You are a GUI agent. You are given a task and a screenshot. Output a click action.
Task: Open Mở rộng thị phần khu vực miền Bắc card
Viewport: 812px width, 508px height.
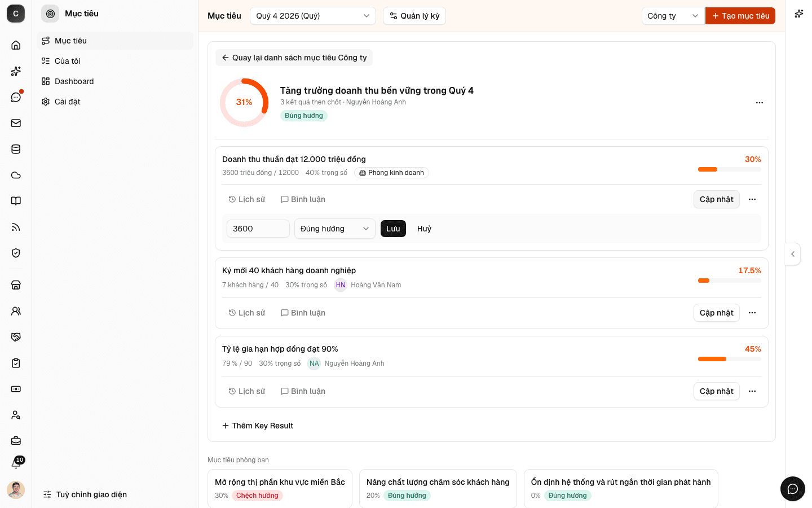(280, 488)
